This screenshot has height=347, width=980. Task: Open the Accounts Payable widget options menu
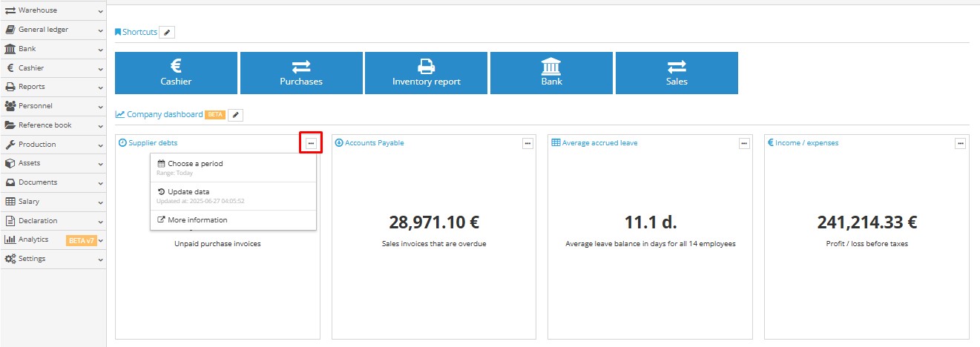coord(527,144)
